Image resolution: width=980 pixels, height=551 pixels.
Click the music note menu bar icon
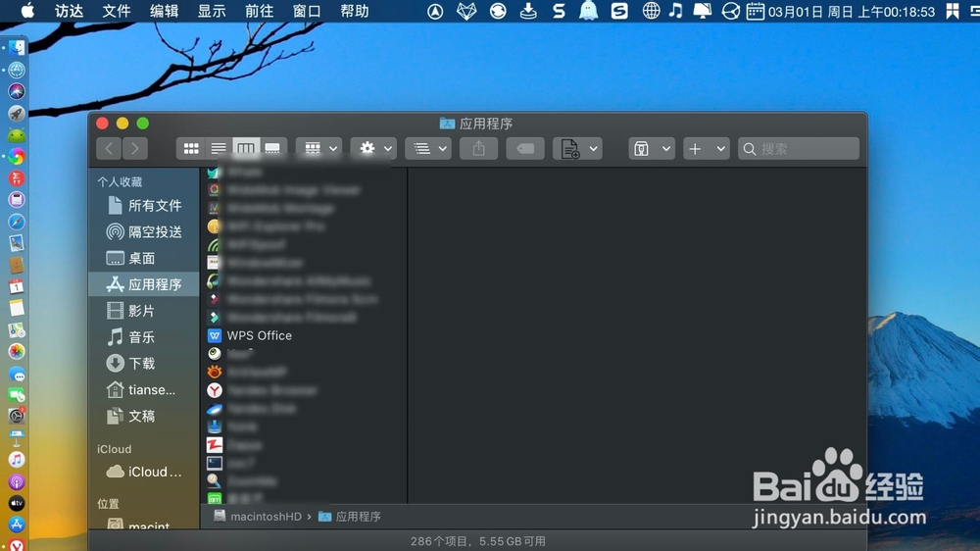675,11
